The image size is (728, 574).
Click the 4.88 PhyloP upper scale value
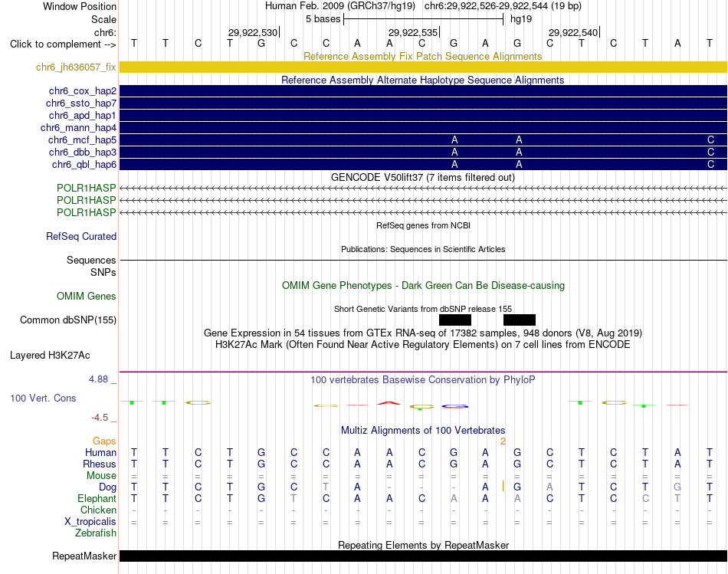pyautogui.click(x=98, y=379)
